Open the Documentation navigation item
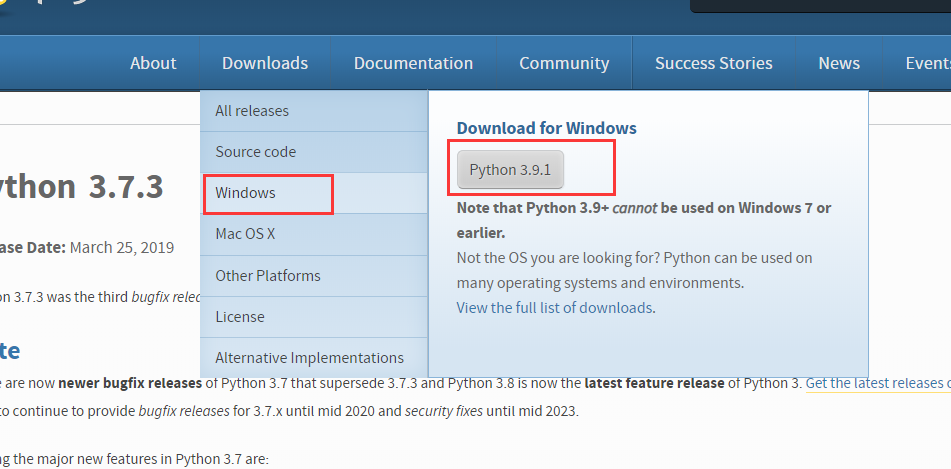 (413, 63)
